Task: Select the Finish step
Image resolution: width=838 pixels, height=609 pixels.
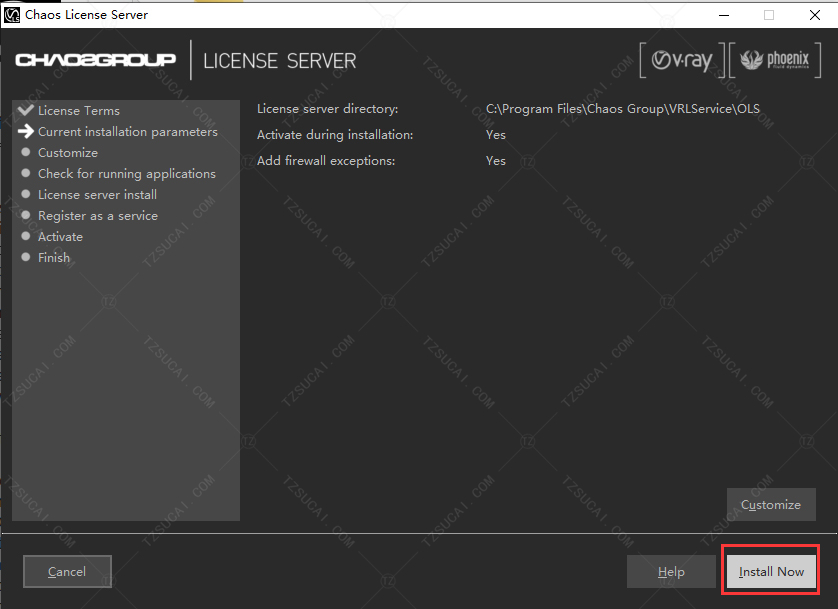Action: (54, 257)
